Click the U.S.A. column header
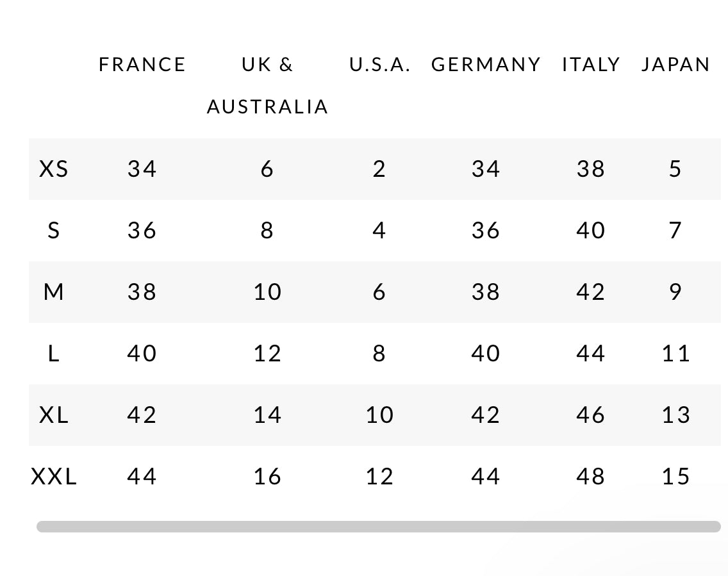This screenshot has height=576, width=728. click(379, 65)
